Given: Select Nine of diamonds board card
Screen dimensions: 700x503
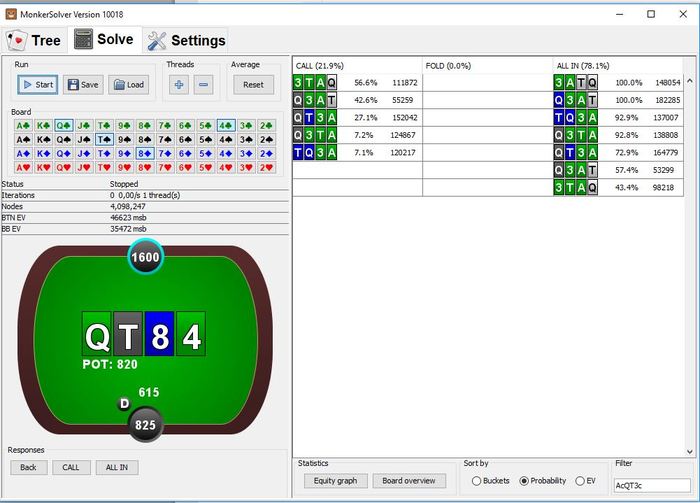Looking at the screenshot, I should (125, 154).
